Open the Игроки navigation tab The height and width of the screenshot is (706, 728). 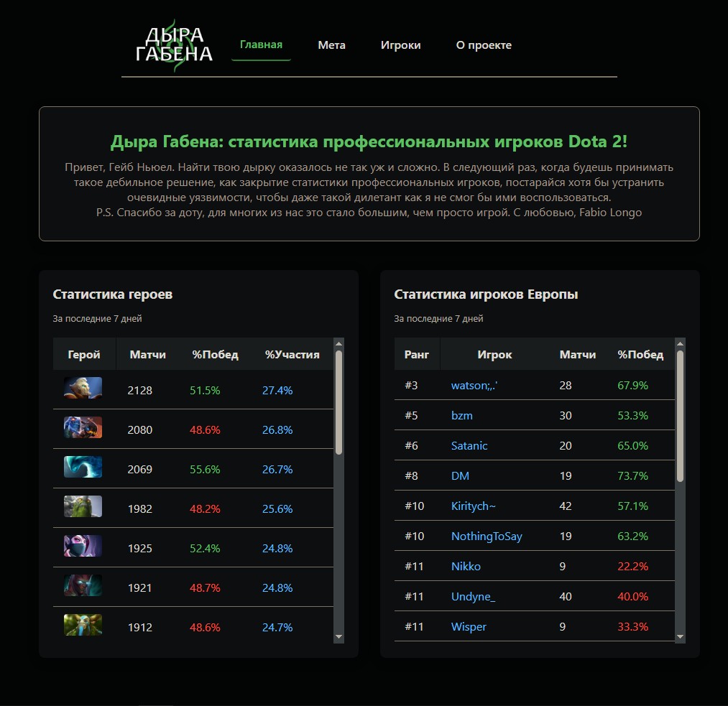[400, 45]
